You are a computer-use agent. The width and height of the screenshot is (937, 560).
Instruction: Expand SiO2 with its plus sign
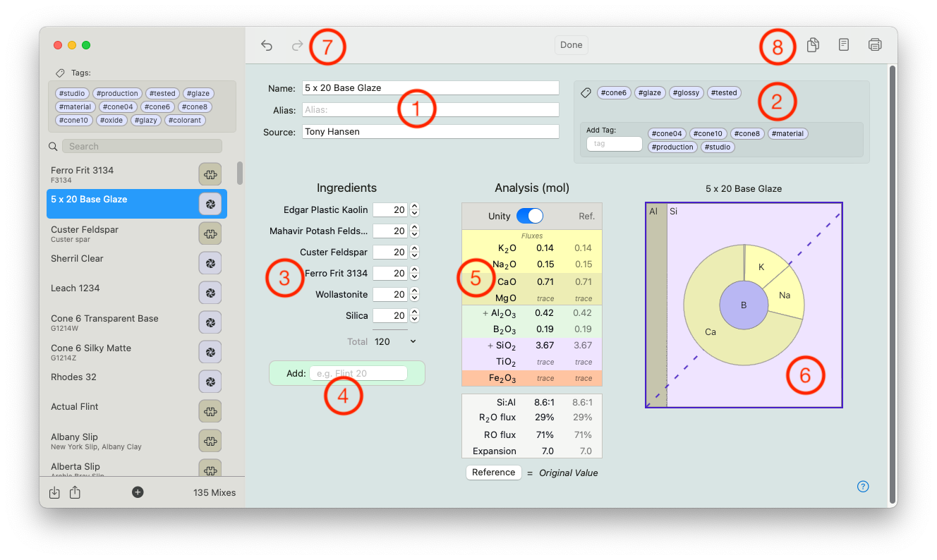click(490, 345)
